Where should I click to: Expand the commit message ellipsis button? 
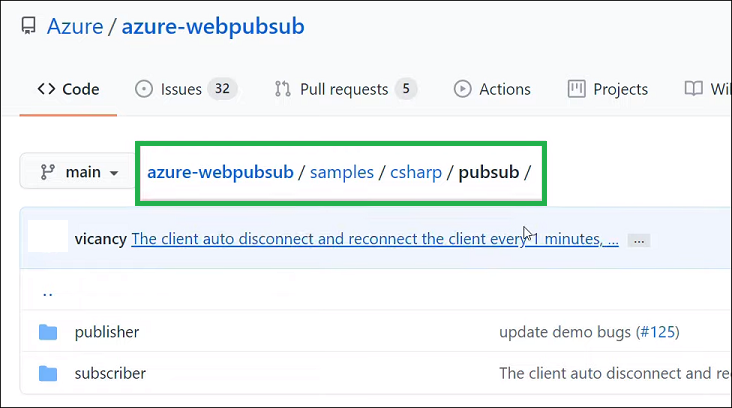coord(640,240)
